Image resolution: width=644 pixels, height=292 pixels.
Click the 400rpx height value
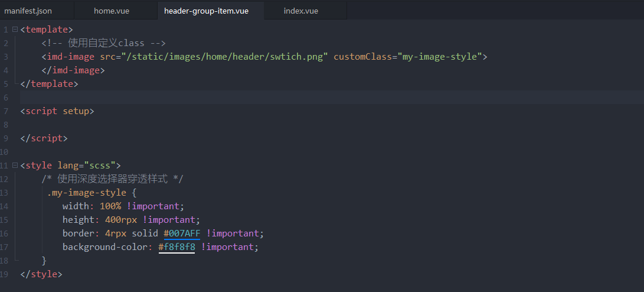125,220
